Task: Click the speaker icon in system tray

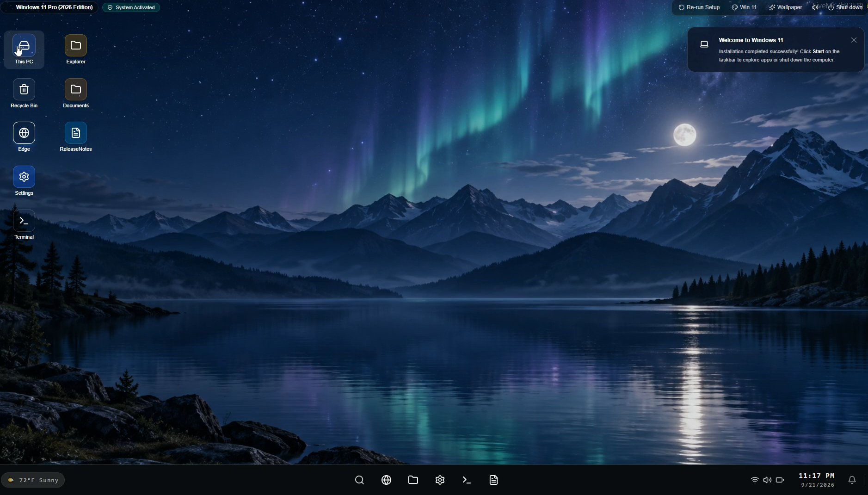Action: coord(767,480)
